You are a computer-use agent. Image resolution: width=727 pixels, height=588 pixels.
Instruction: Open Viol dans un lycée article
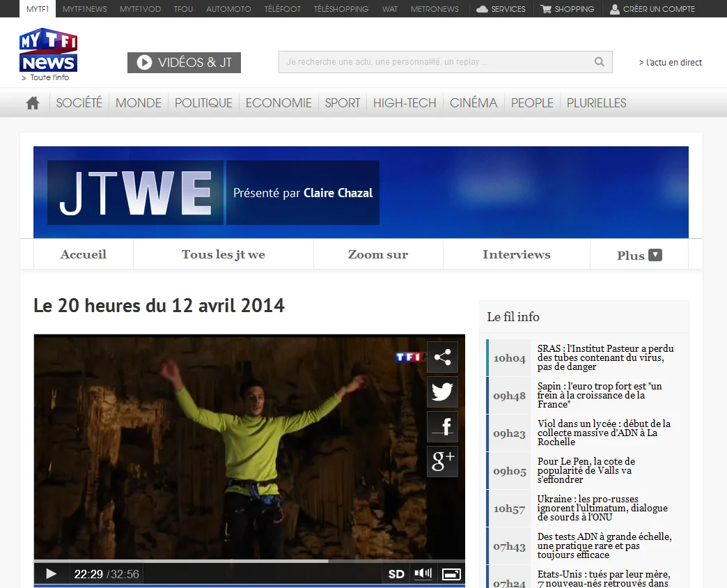click(604, 433)
